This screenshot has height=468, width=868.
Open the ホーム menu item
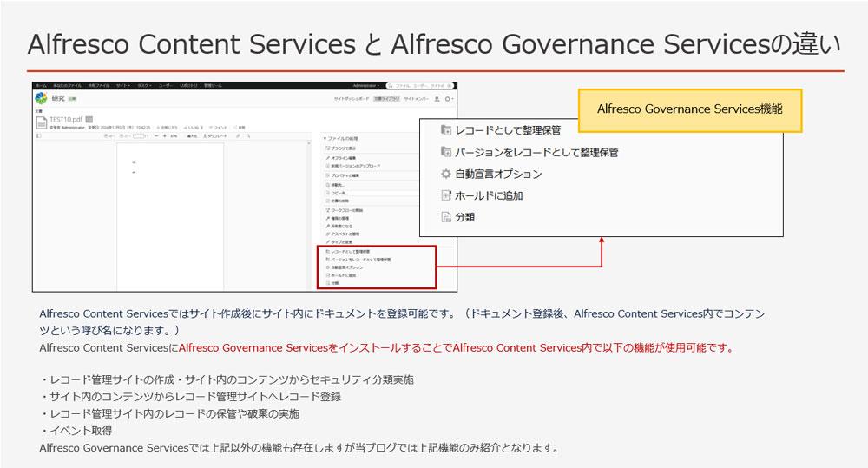(x=41, y=86)
